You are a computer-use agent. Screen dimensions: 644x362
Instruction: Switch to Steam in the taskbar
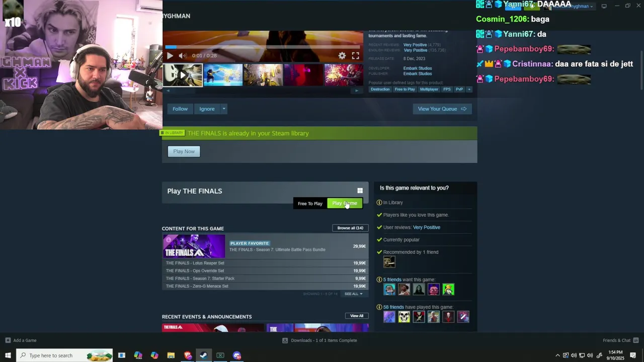pyautogui.click(x=204, y=355)
